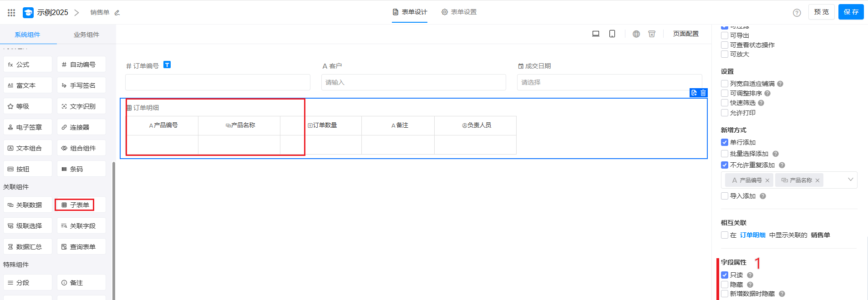Click the 保存 button
The height and width of the screenshot is (300, 868).
coord(851,12)
